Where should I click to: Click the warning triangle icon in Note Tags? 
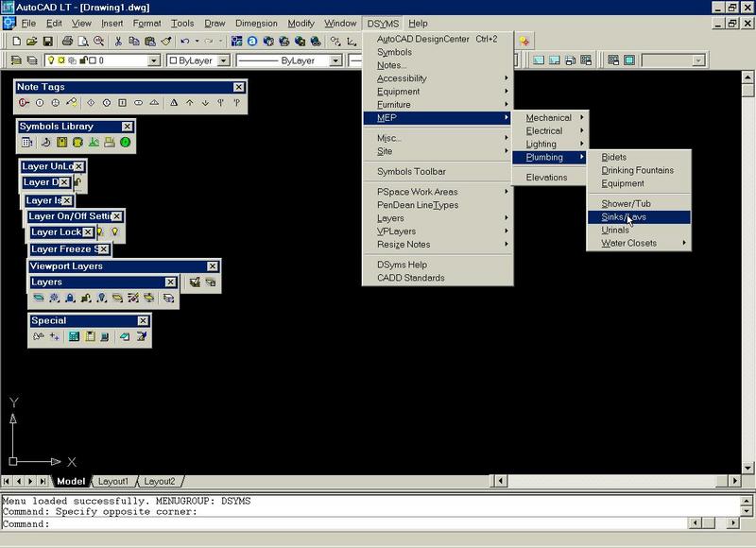tap(174, 103)
